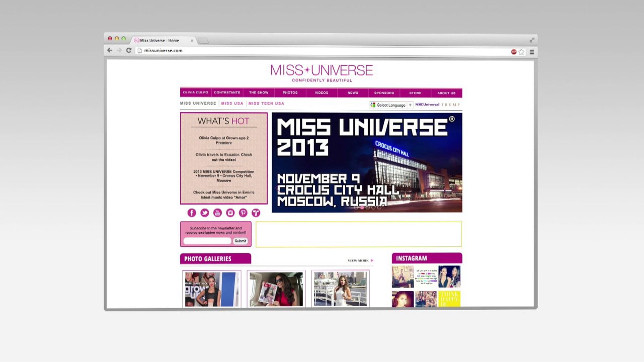Image resolution: width=644 pixels, height=362 pixels.
Task: Select the Instagram icon
Action: click(x=231, y=212)
